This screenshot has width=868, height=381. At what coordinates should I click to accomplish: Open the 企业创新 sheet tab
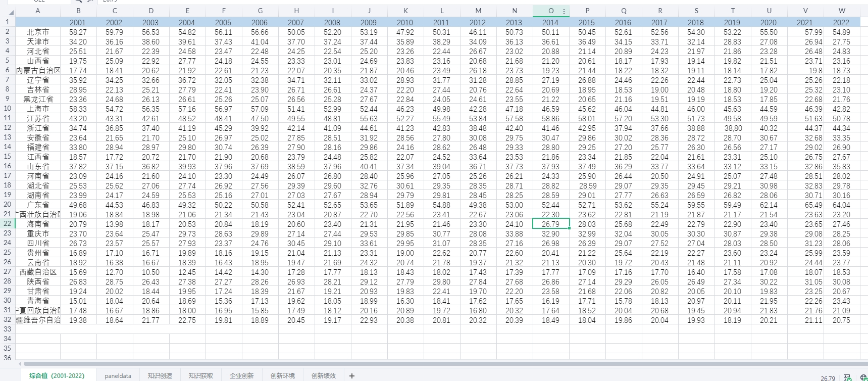click(241, 375)
